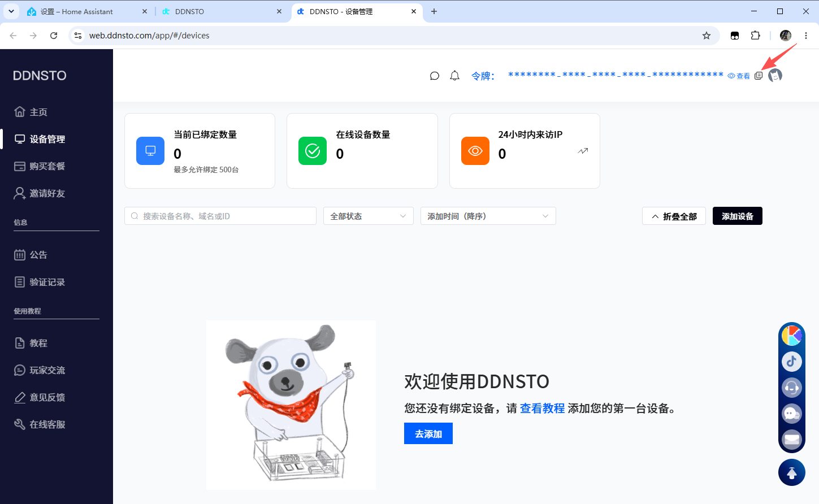819x504 pixels.
Task: Click the blue 去添加 button
Action: pyautogui.click(x=428, y=434)
